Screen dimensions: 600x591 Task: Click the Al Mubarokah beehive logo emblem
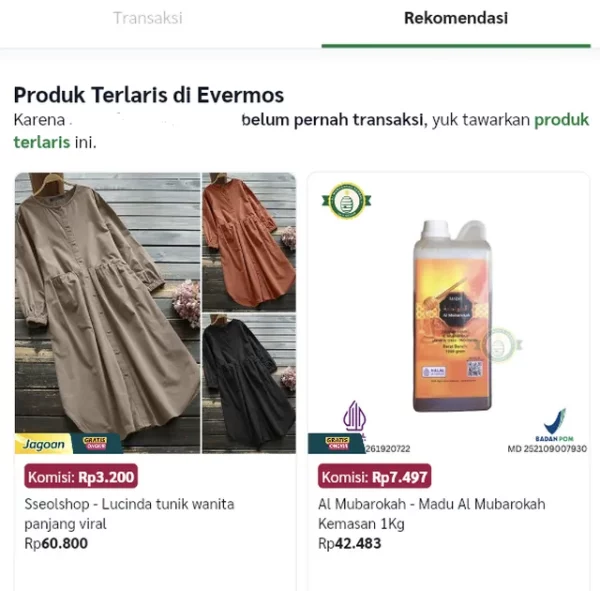347,201
